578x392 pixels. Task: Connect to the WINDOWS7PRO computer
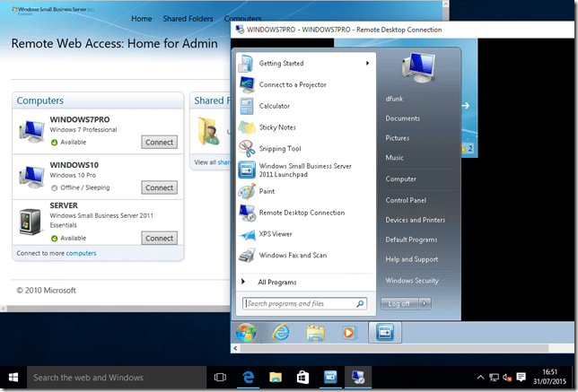click(159, 142)
